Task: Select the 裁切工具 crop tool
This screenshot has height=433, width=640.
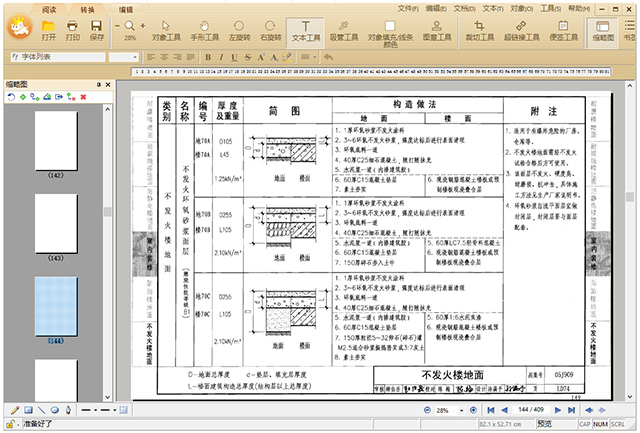Action: click(x=480, y=30)
